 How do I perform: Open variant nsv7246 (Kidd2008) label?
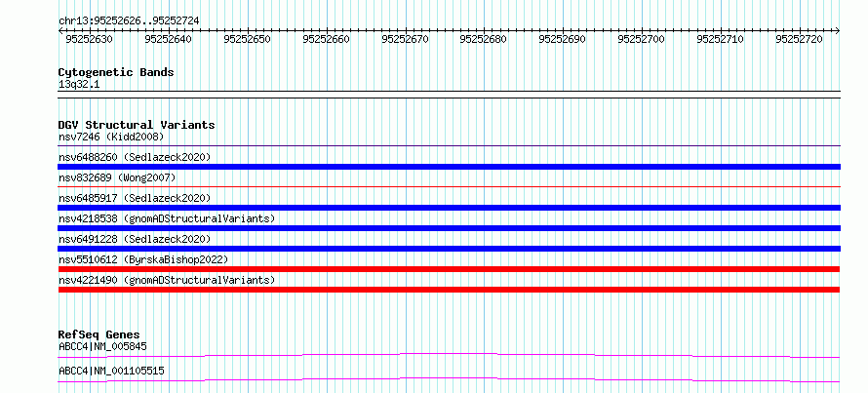(x=111, y=137)
